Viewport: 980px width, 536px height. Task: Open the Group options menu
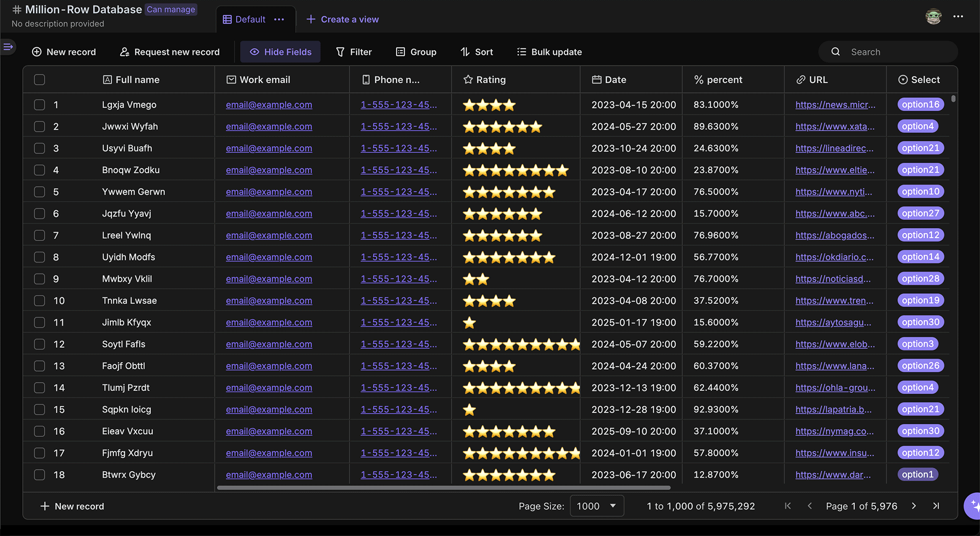(416, 52)
